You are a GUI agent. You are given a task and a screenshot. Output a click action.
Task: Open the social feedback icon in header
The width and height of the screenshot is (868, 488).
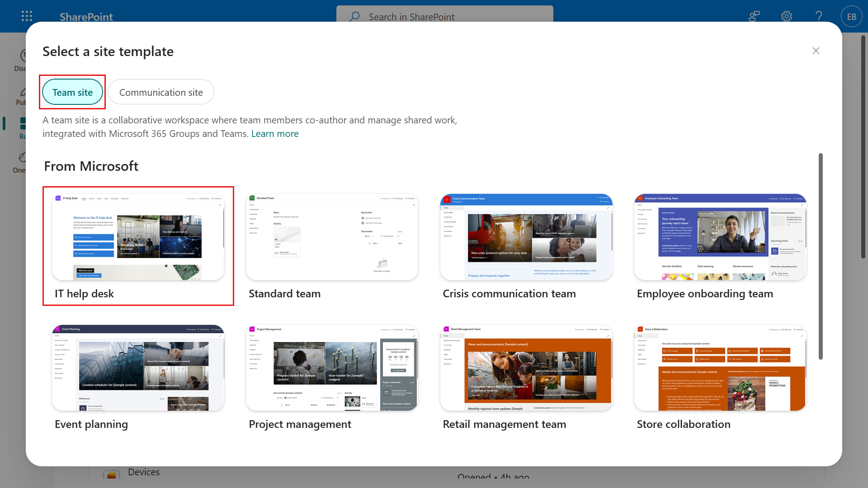pos(754,16)
